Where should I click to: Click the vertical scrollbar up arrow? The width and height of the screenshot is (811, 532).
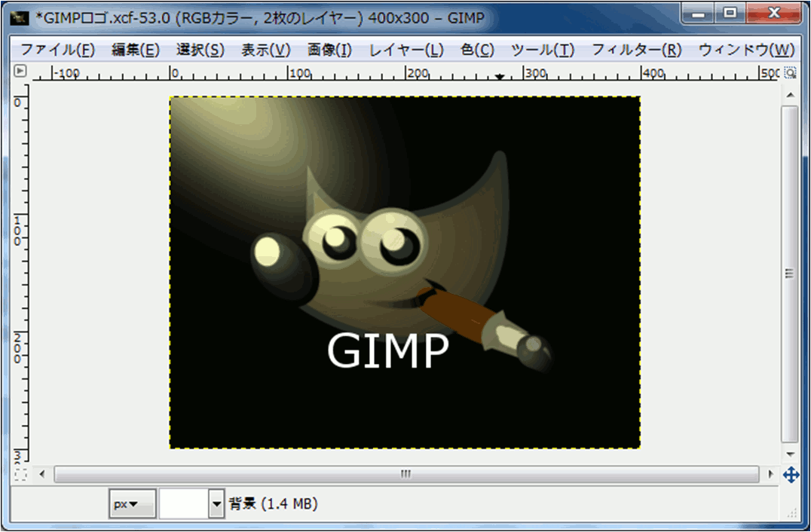click(790, 95)
